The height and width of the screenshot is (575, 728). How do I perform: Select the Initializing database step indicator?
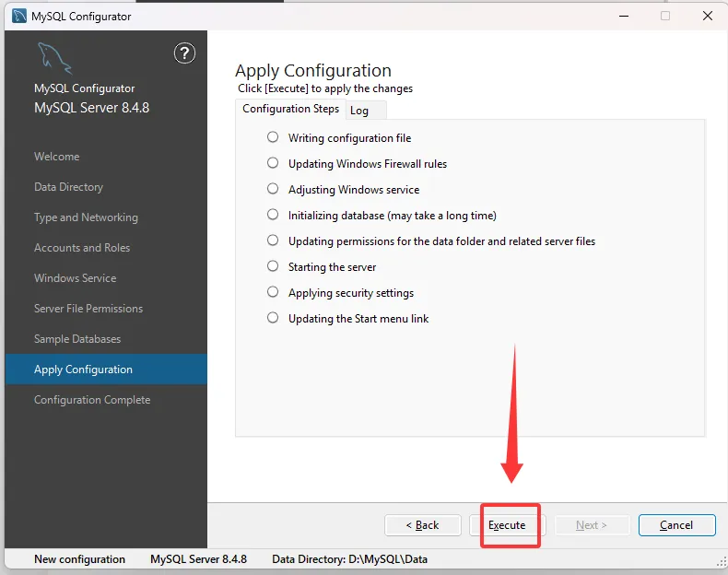coord(273,215)
